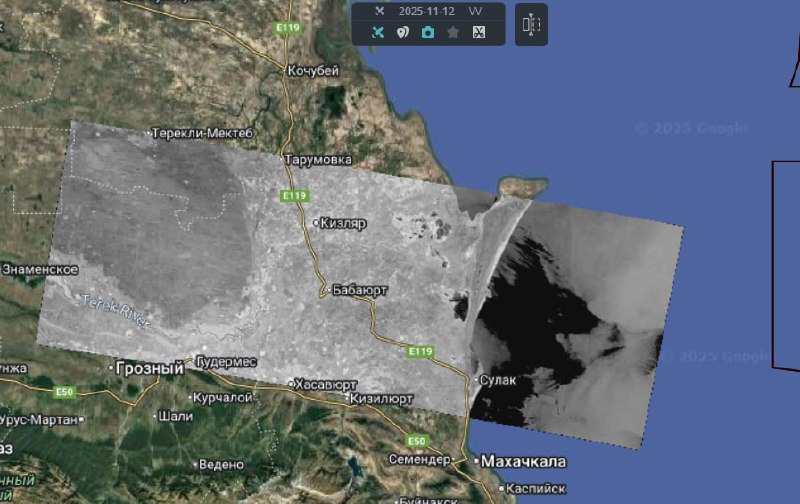Click the E50 road shield near Семендер
The width and height of the screenshot is (800, 504).
pyautogui.click(x=417, y=441)
